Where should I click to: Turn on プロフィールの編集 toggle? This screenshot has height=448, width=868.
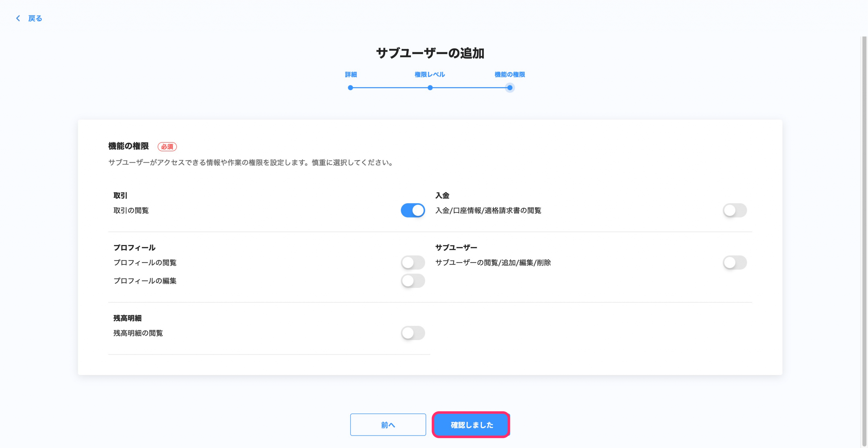click(x=413, y=281)
